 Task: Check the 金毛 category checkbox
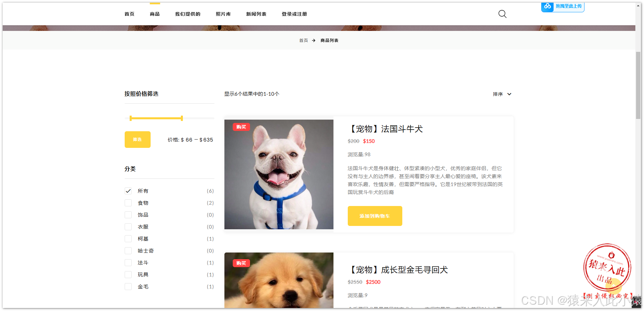pos(128,286)
